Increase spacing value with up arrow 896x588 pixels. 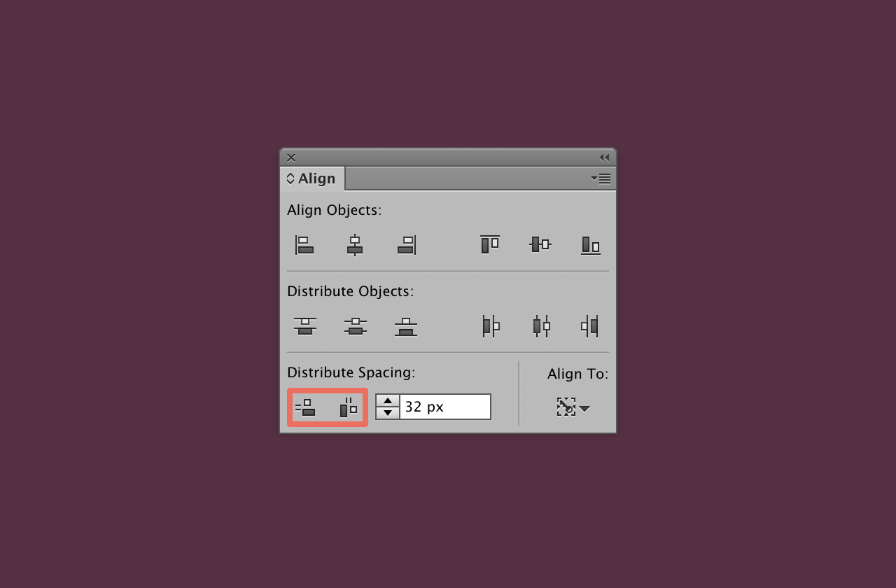(388, 401)
